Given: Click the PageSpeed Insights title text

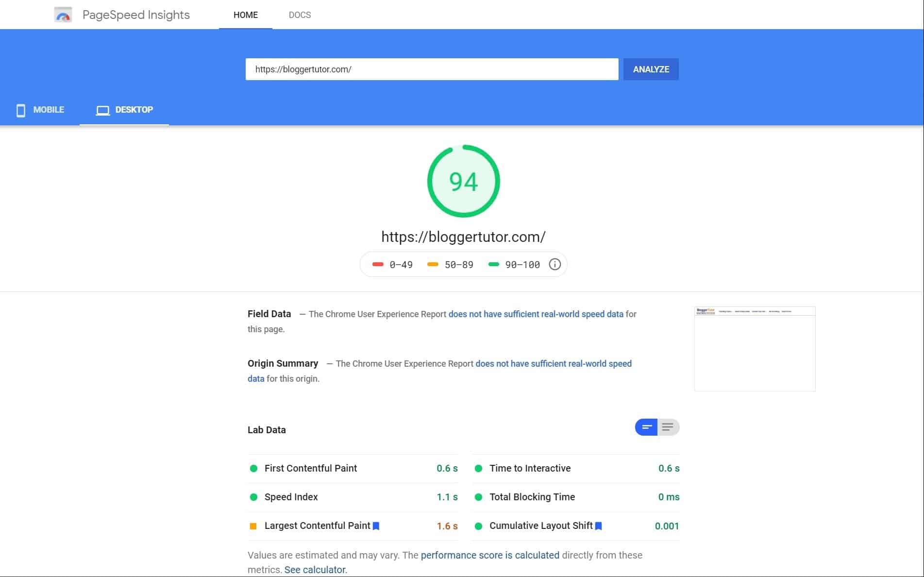Looking at the screenshot, I should click(x=136, y=15).
